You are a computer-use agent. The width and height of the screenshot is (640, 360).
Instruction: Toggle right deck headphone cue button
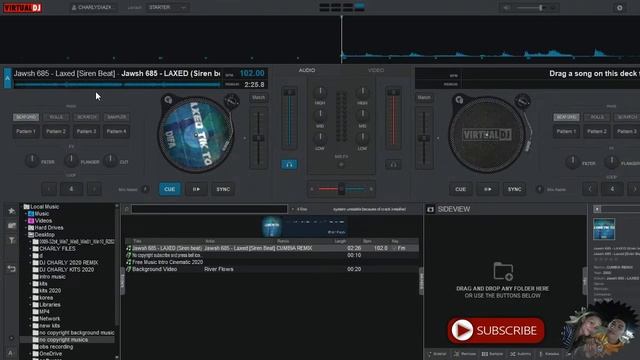393,164
